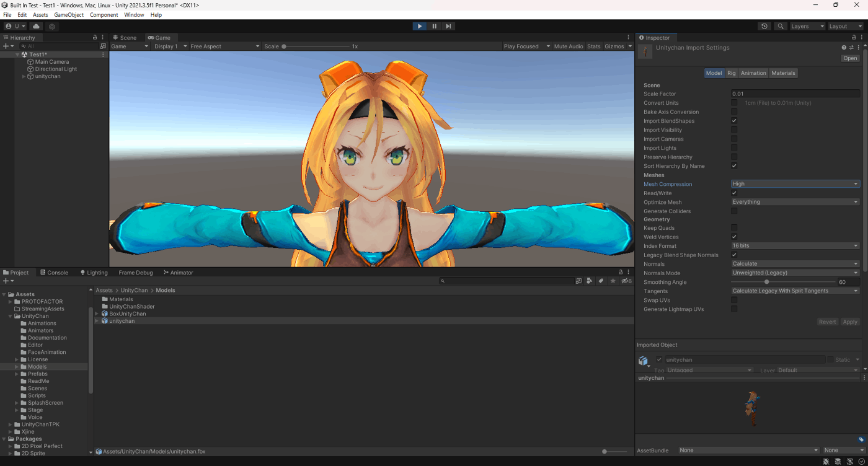
Task: Open the cloud services icon
Action: pos(36,27)
